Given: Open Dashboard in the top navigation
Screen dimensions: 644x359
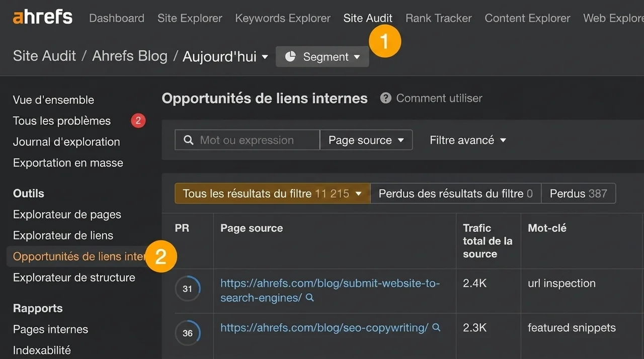Looking at the screenshot, I should 117,18.
